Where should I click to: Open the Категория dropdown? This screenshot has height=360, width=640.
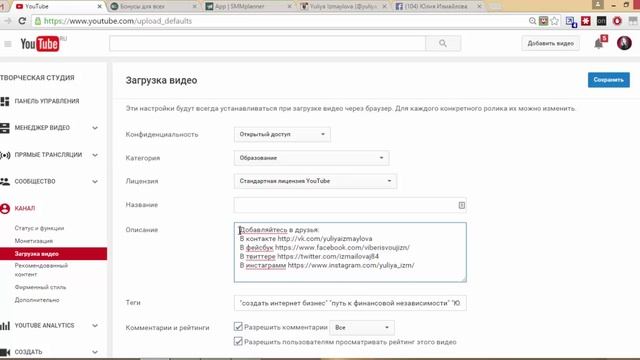point(311,158)
